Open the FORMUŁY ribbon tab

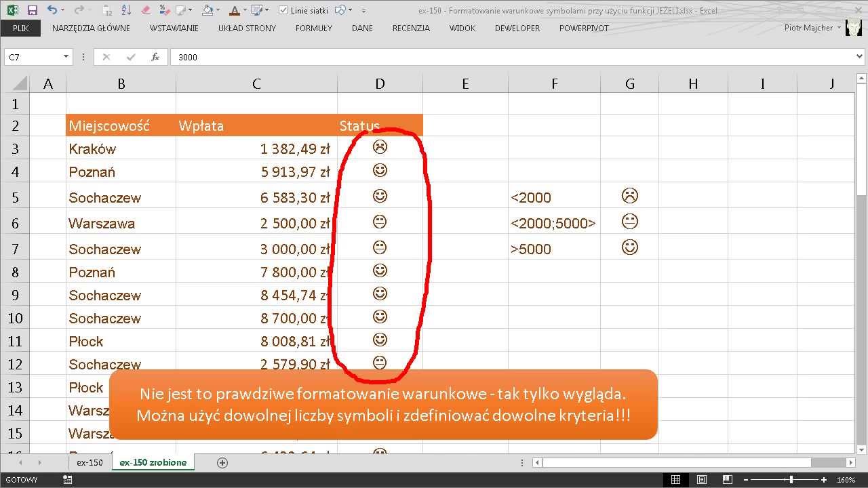[x=314, y=28]
